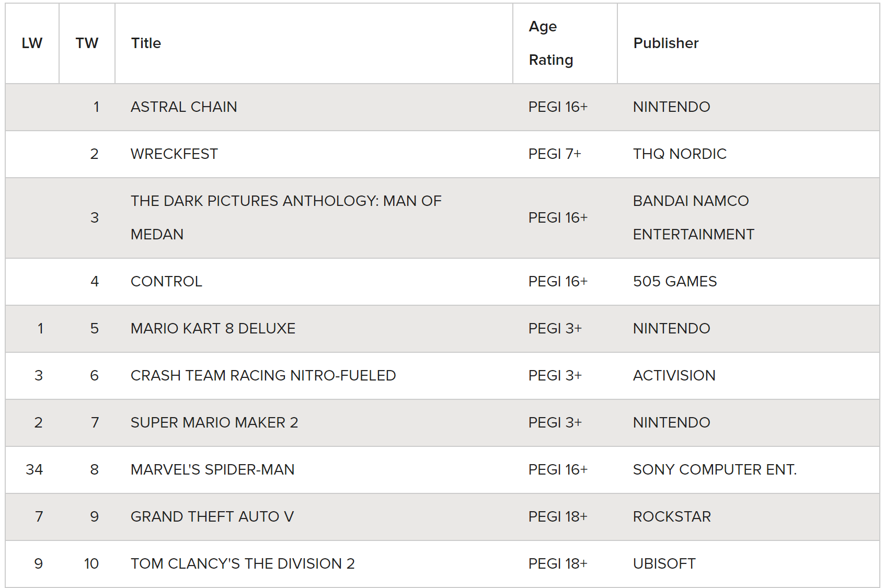Click MARIO KART 8 DELUXE title

coord(213,329)
